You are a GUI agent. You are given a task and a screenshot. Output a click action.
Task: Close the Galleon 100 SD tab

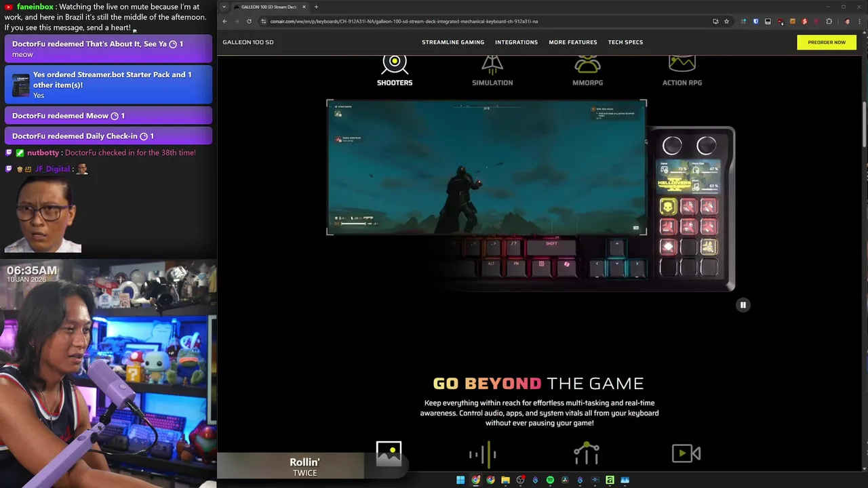click(x=304, y=7)
